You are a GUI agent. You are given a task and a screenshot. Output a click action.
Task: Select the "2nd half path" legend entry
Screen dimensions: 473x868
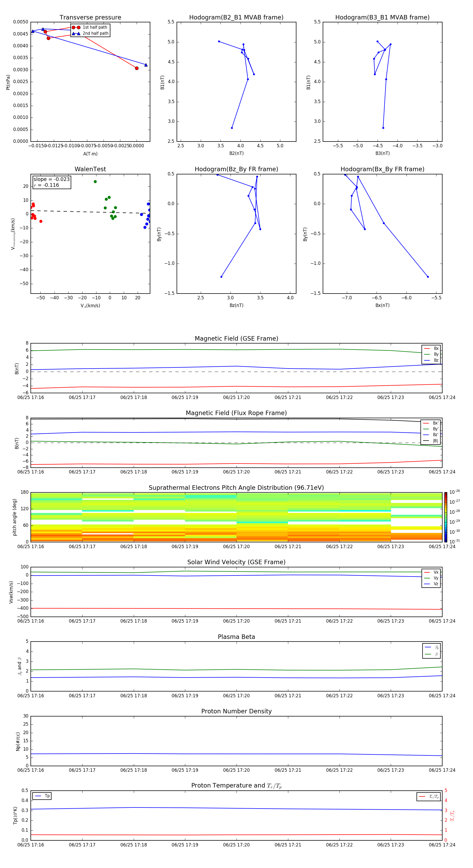[90, 33]
